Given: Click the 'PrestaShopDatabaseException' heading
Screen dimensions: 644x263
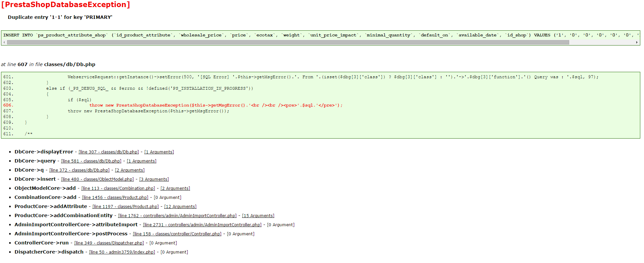Looking at the screenshot, I should tap(66, 5).
